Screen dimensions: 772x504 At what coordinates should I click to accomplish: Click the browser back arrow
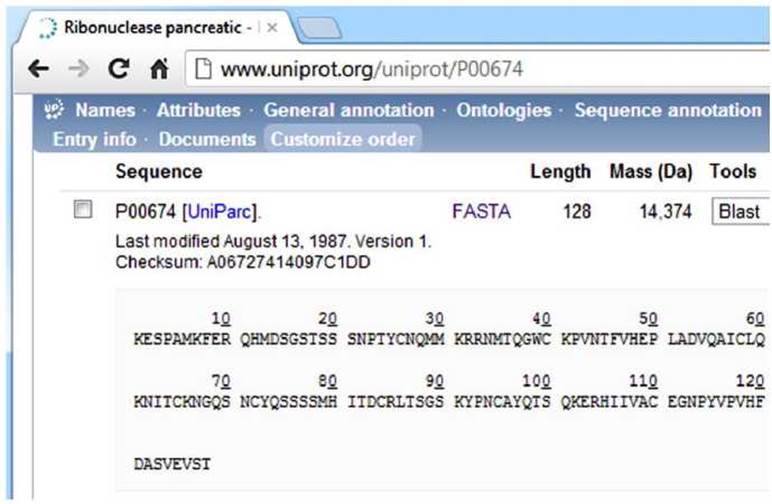click(x=38, y=69)
